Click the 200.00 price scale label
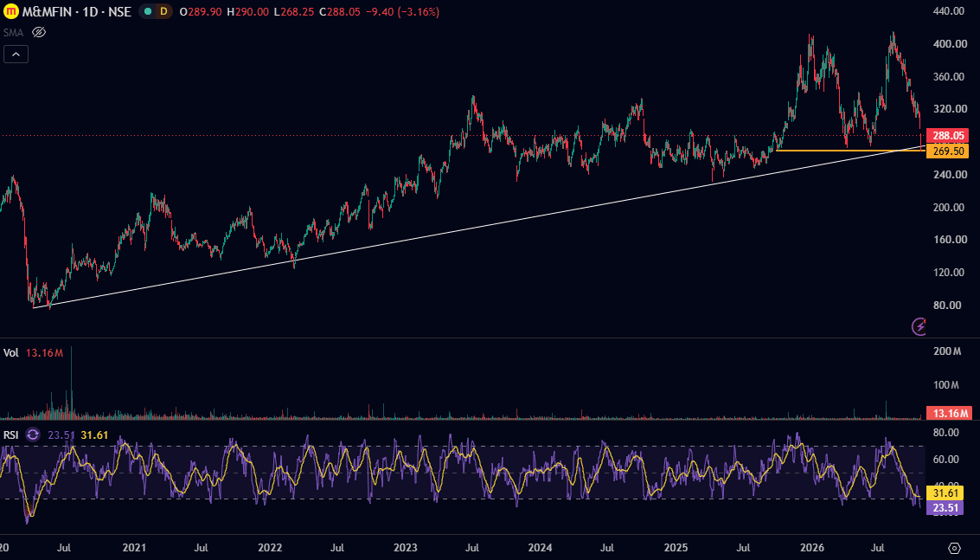 948,208
